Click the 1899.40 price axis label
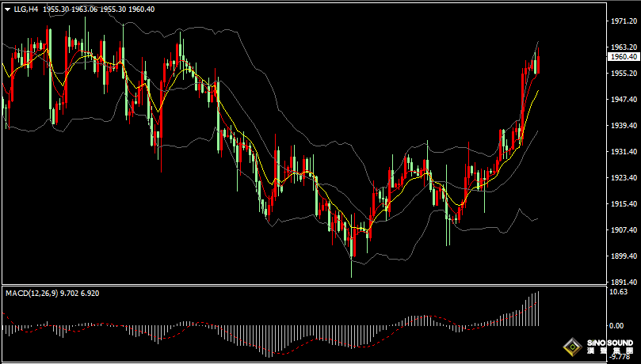The width and height of the screenshot is (641, 364). [623, 256]
